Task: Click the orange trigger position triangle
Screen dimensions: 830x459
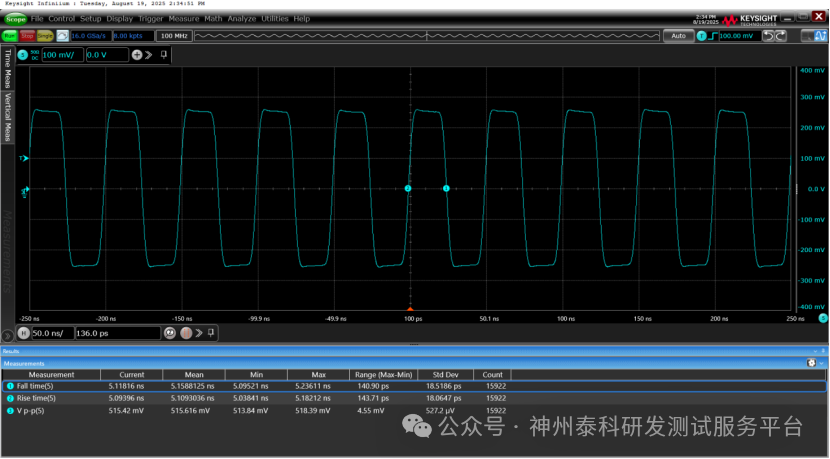Action: [x=410, y=309]
